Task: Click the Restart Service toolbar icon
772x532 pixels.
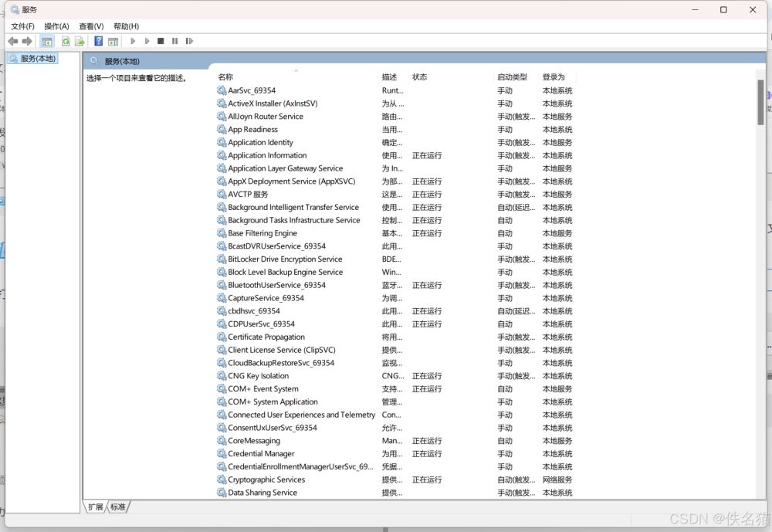Action: 189,41
